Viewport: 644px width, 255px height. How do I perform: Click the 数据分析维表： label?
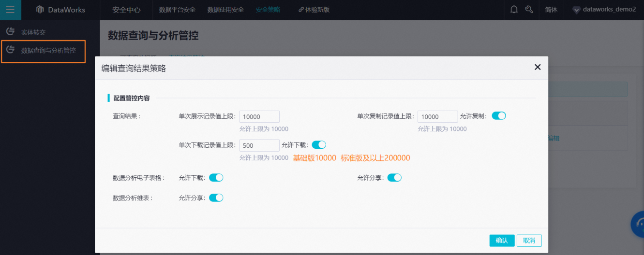(x=133, y=198)
